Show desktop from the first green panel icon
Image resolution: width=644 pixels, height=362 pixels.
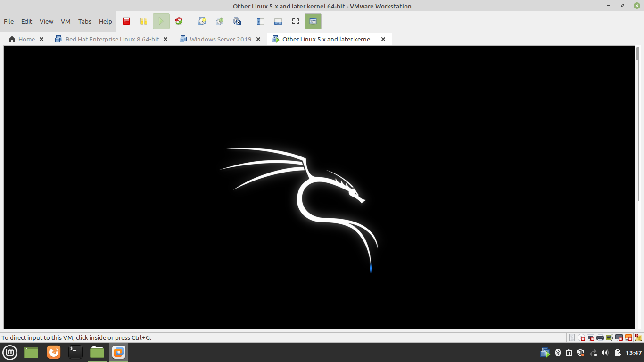[x=31, y=352]
